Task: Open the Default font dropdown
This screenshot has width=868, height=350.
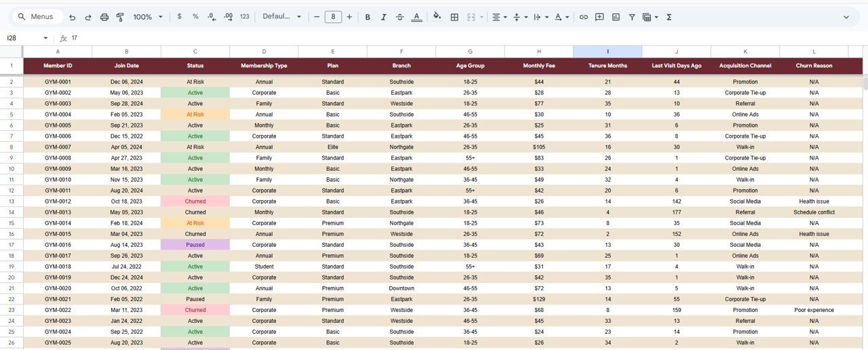Action: click(281, 17)
